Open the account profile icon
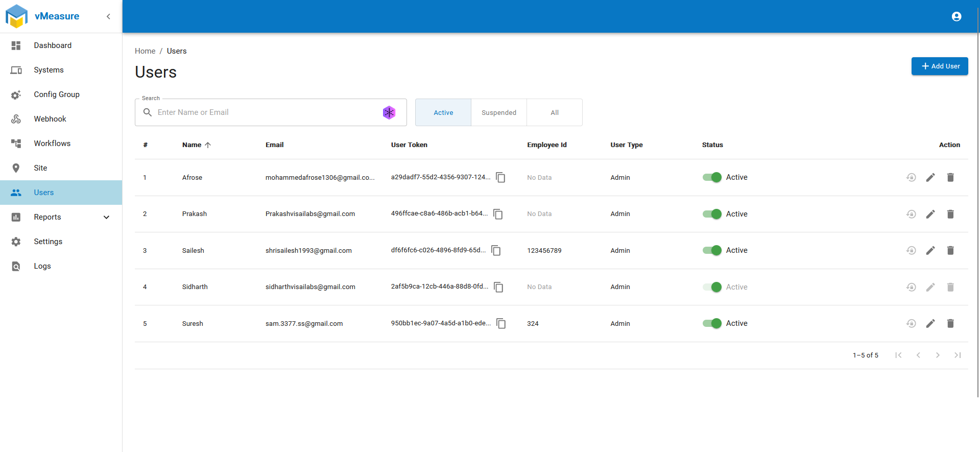Screen dimensions: 980x452 click(x=957, y=16)
